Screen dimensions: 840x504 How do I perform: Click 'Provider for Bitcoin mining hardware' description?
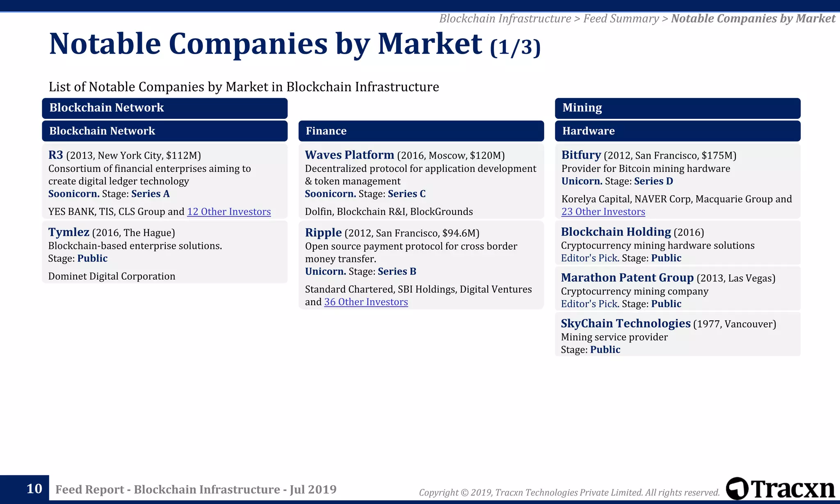coord(646,169)
